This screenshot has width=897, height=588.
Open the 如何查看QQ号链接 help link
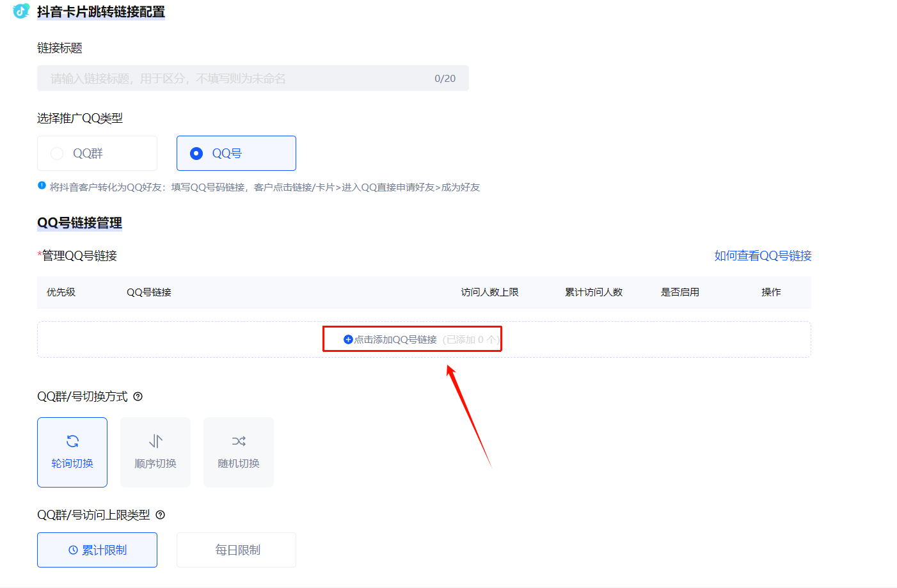(763, 256)
